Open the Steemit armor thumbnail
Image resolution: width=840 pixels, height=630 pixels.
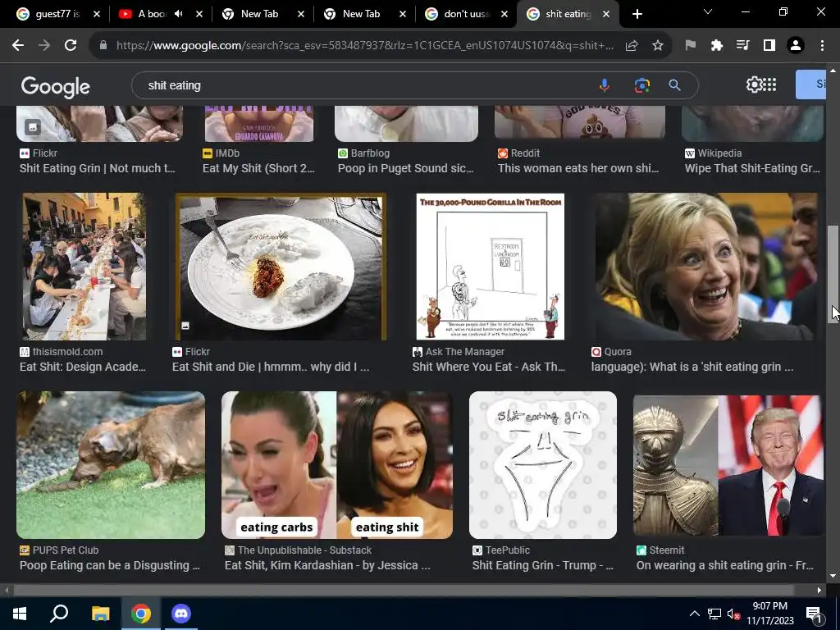(728, 465)
